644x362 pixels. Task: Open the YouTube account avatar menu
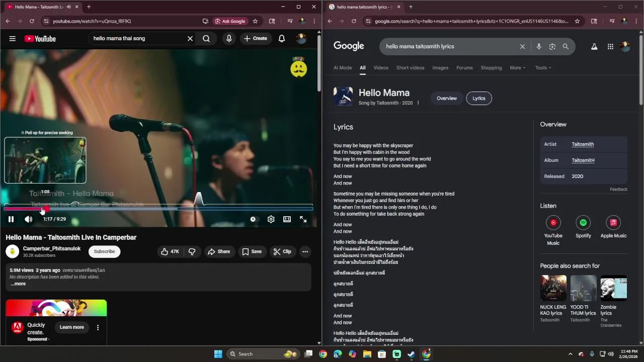pos(301,39)
